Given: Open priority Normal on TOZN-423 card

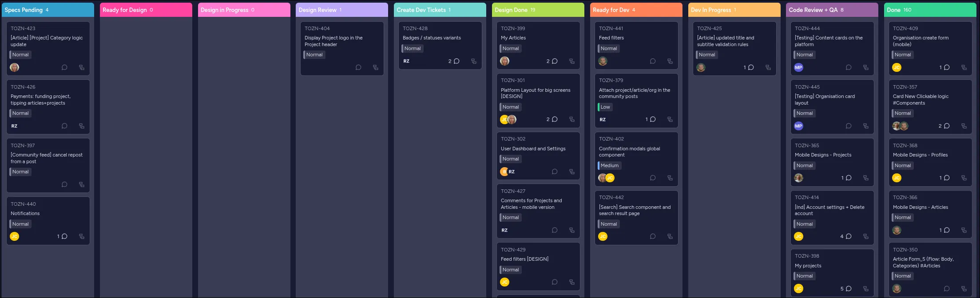Looking at the screenshot, I should tap(20, 55).
